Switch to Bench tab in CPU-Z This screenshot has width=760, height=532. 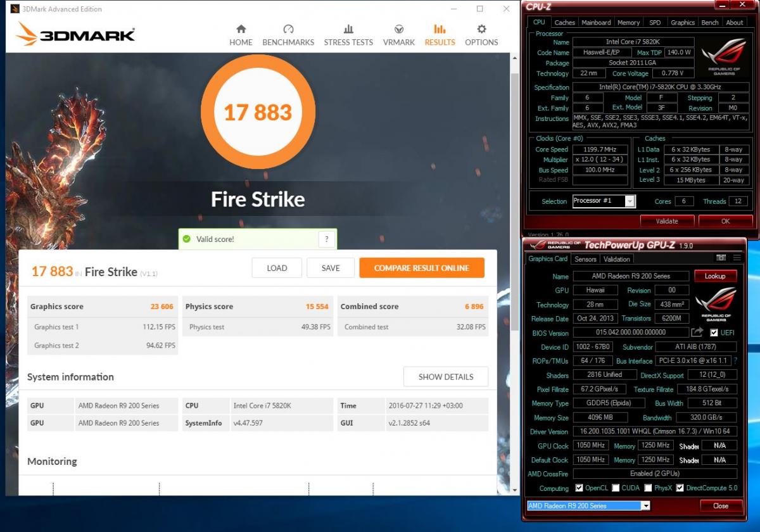[x=710, y=22]
